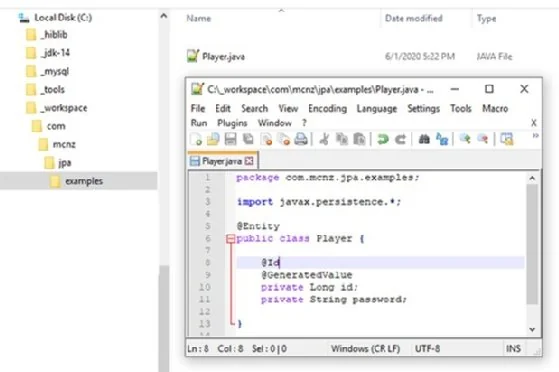Cut selection with the scissors icon
This screenshot has width=559, height=372.
324,139
